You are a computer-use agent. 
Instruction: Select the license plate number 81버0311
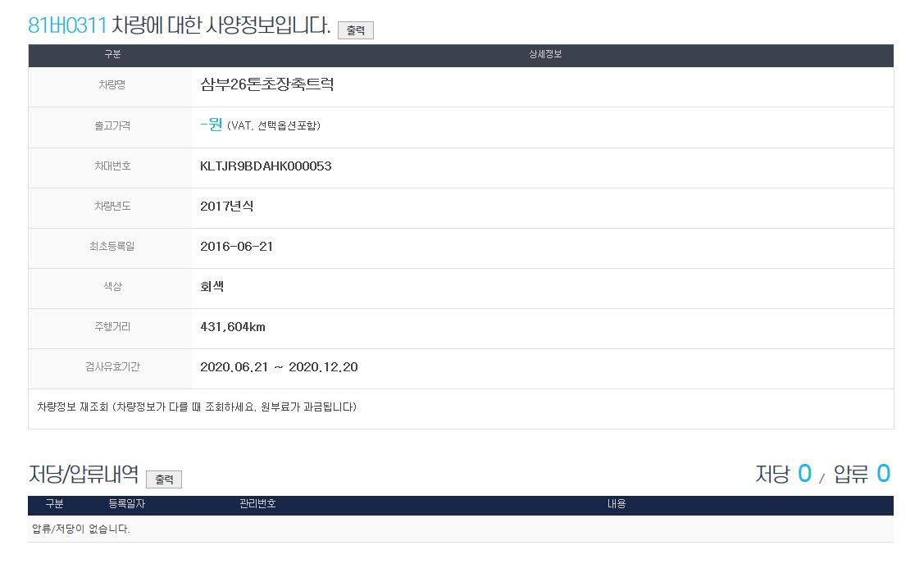(67, 25)
